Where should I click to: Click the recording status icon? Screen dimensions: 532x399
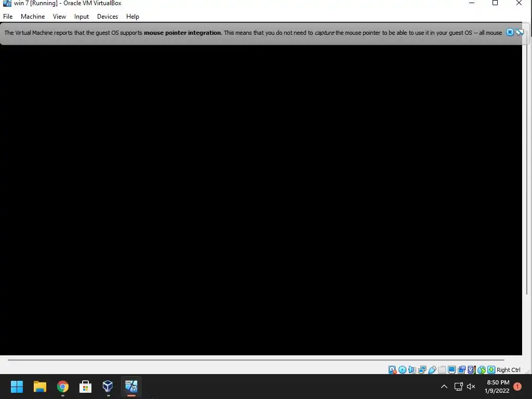pyautogui.click(x=461, y=370)
